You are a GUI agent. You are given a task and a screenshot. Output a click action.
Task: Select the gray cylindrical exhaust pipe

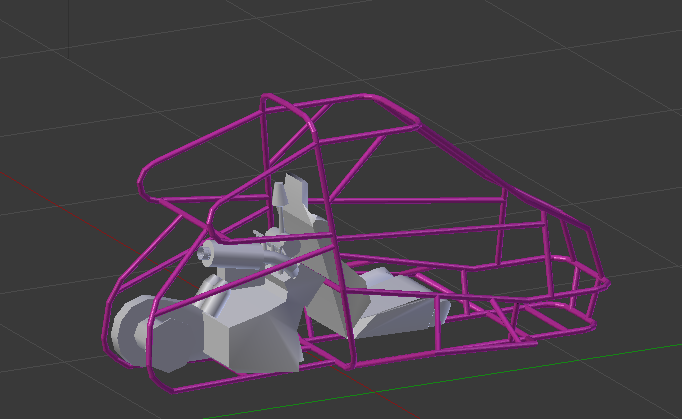coord(235,254)
